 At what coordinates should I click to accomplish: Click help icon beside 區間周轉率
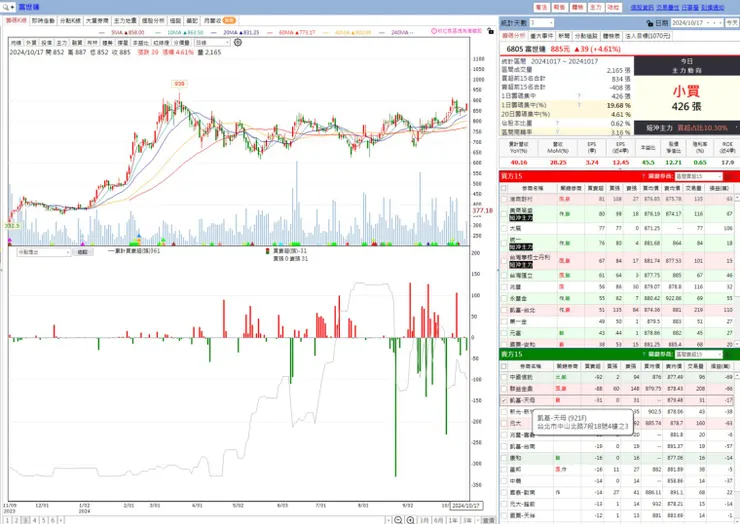pos(557,132)
